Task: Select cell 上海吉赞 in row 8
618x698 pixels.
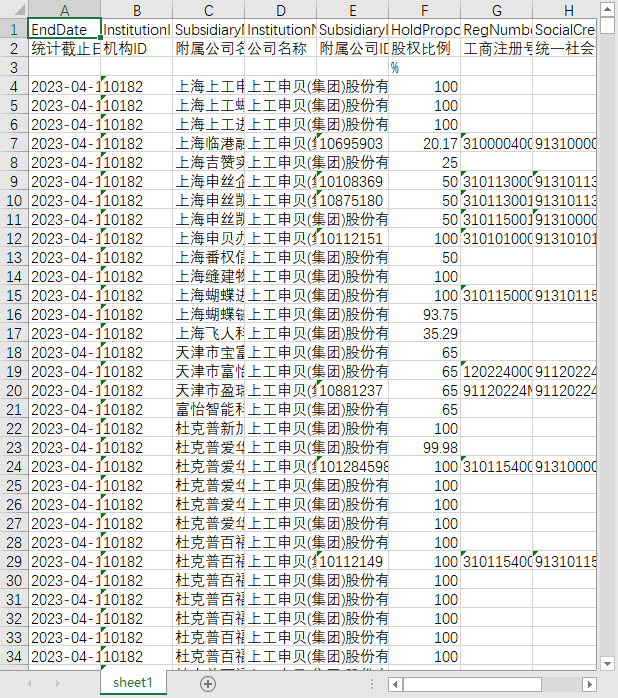Action: pyautogui.click(x=208, y=162)
